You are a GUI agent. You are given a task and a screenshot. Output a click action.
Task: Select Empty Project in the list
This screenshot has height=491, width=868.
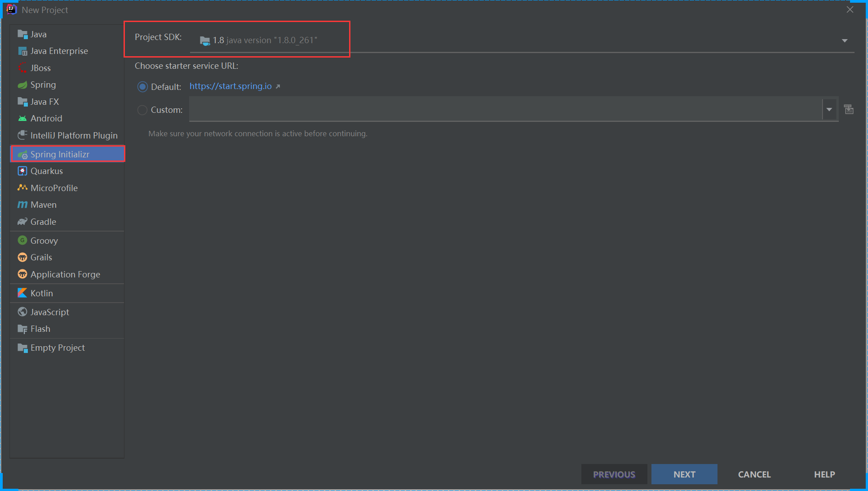click(58, 348)
